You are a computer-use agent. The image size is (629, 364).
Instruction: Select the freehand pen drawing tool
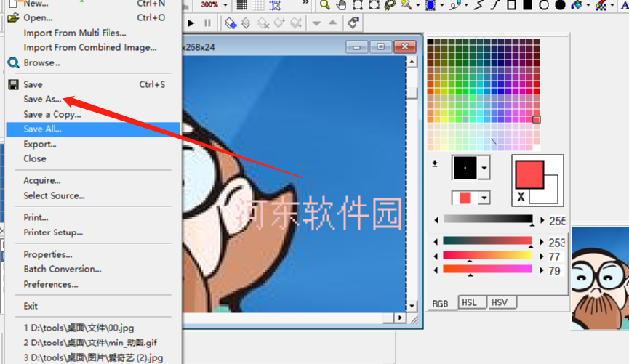pyautogui.click(x=455, y=5)
